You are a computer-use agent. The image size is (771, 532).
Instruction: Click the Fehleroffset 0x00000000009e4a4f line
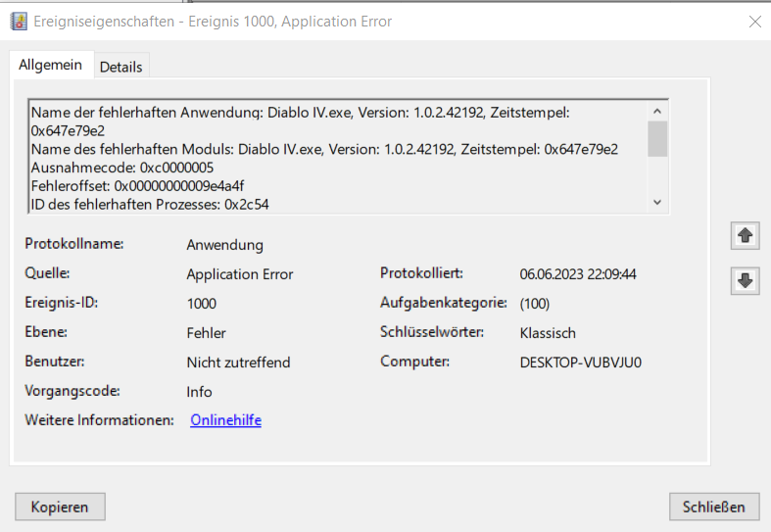[x=138, y=186]
